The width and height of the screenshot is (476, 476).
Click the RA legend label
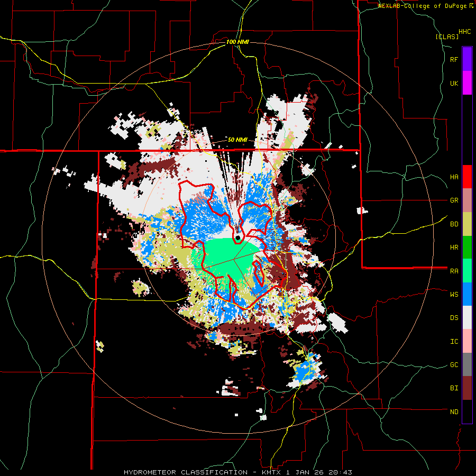pyautogui.click(x=454, y=271)
